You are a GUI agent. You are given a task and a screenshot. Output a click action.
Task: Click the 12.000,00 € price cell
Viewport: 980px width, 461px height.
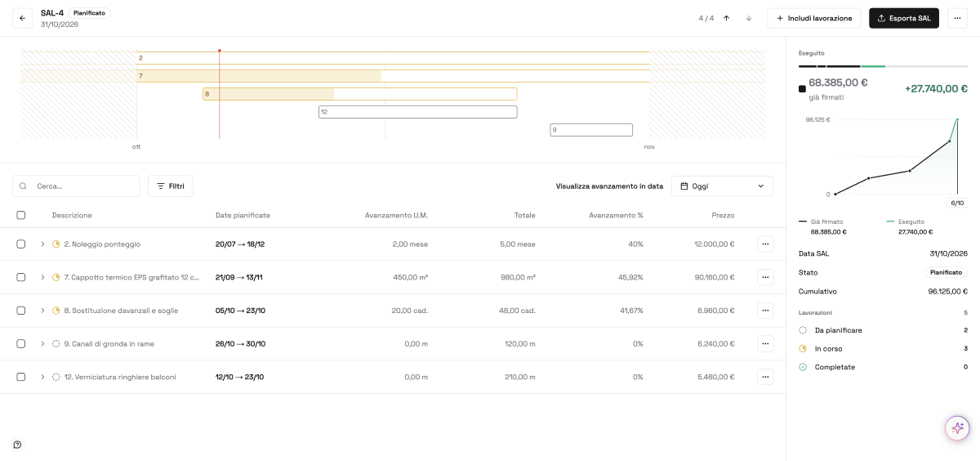point(714,244)
